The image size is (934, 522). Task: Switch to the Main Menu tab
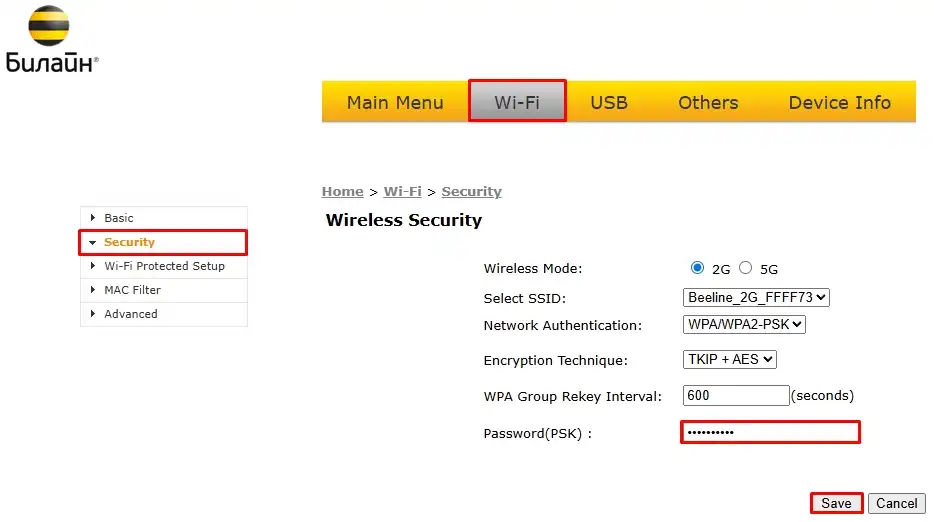[395, 102]
